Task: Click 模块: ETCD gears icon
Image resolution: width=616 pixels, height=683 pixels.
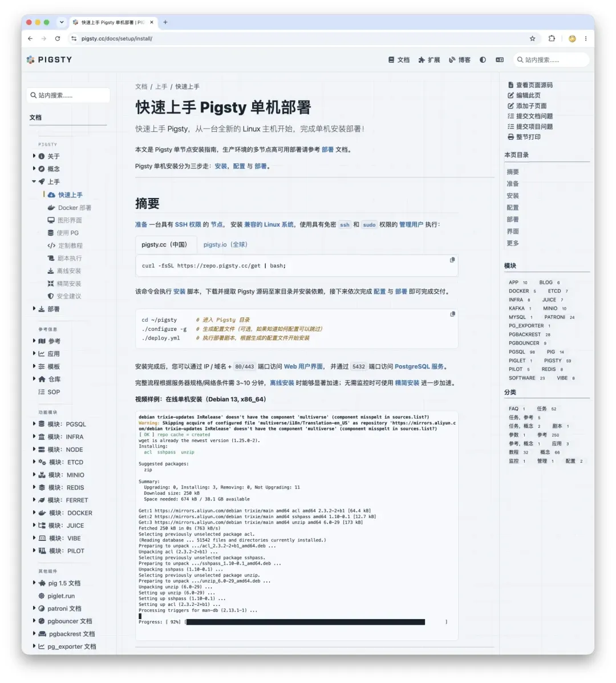Action: [42, 462]
